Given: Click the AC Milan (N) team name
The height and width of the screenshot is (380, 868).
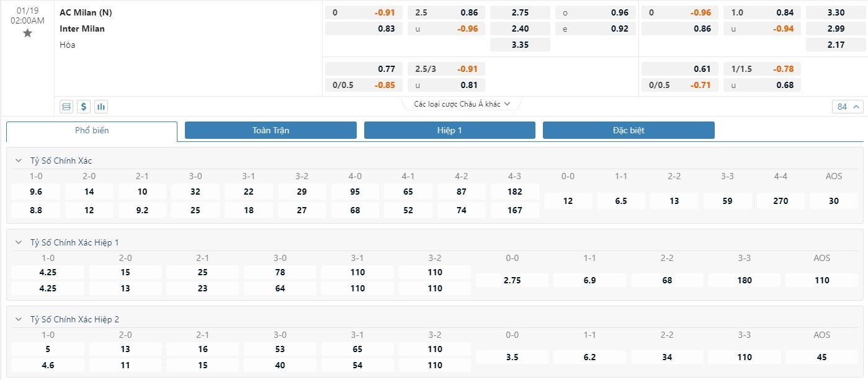Looking at the screenshot, I should [x=86, y=12].
